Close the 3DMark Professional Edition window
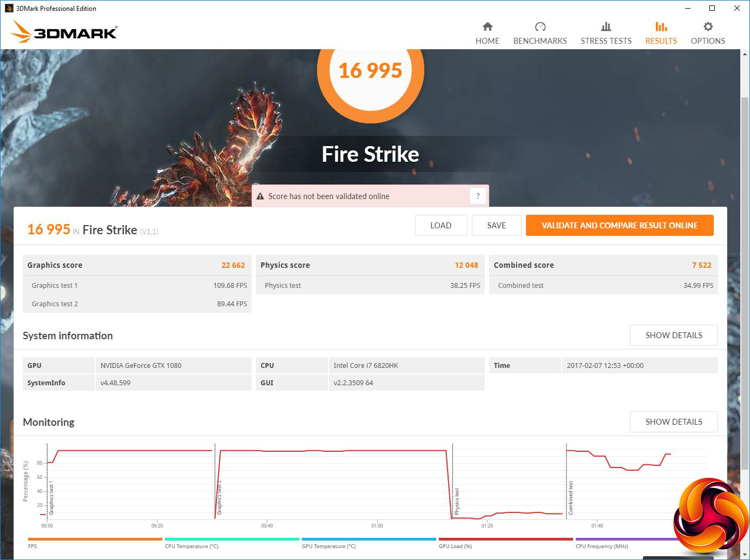This screenshot has height=560, width=750. click(736, 8)
